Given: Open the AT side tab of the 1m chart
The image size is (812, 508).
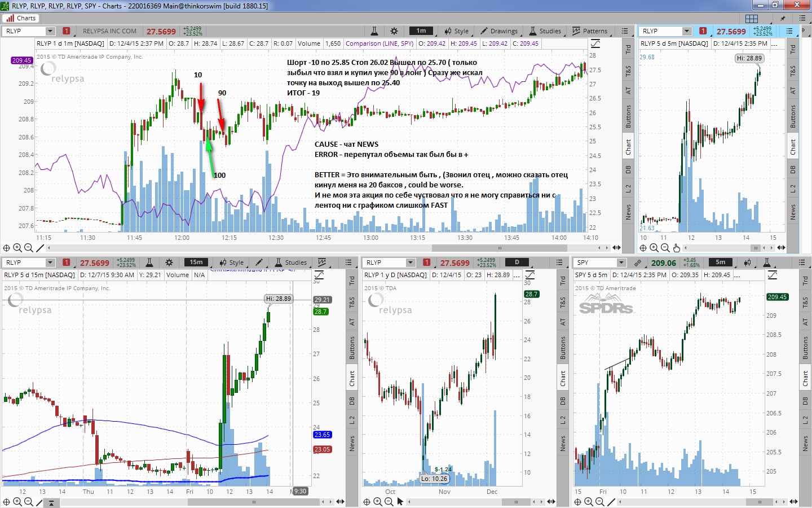Looking at the screenshot, I should click(628, 90).
